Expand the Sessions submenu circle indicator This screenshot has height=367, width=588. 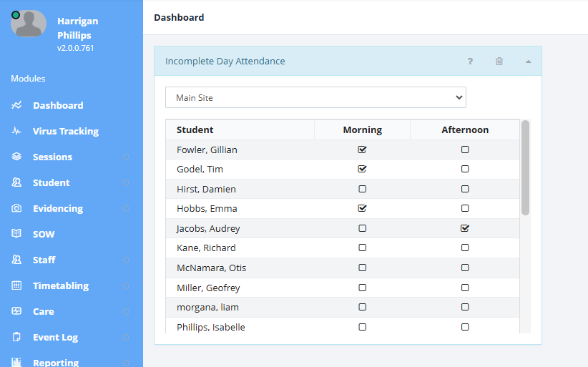(126, 157)
